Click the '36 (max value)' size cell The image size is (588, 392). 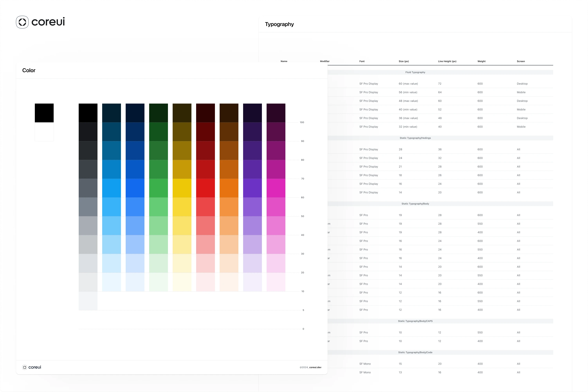[x=408, y=118]
